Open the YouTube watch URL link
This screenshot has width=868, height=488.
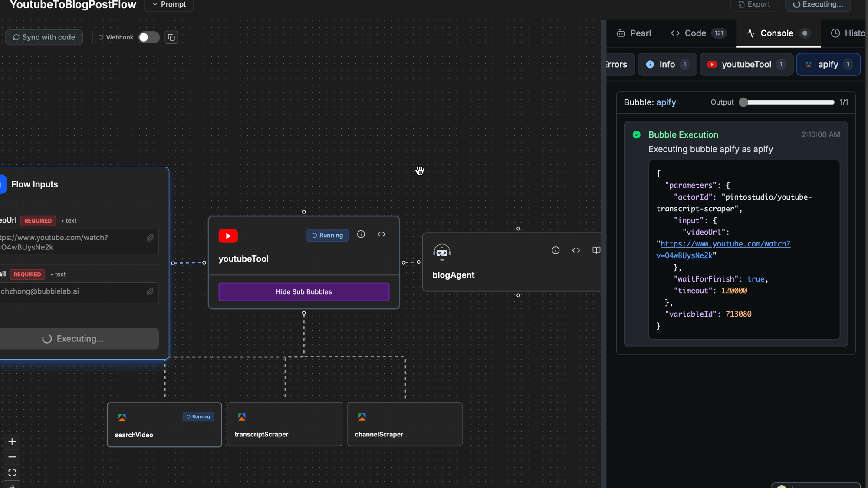pyautogui.click(x=725, y=244)
